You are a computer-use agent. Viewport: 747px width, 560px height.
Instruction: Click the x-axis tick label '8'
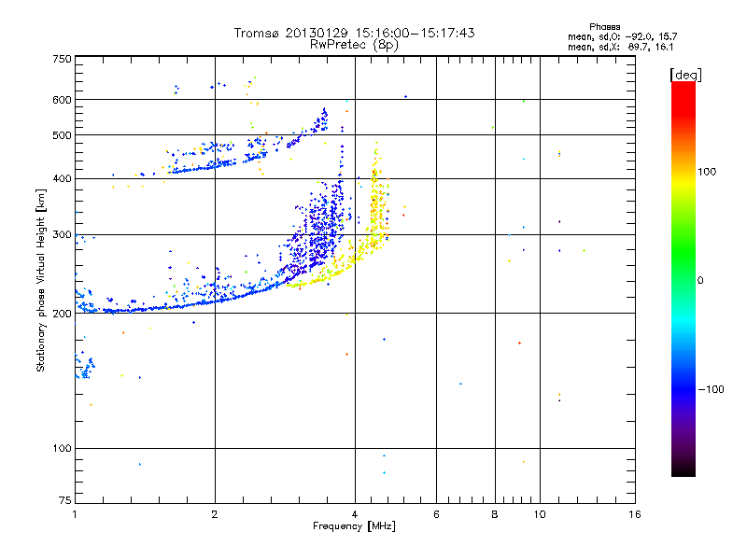[495, 514]
